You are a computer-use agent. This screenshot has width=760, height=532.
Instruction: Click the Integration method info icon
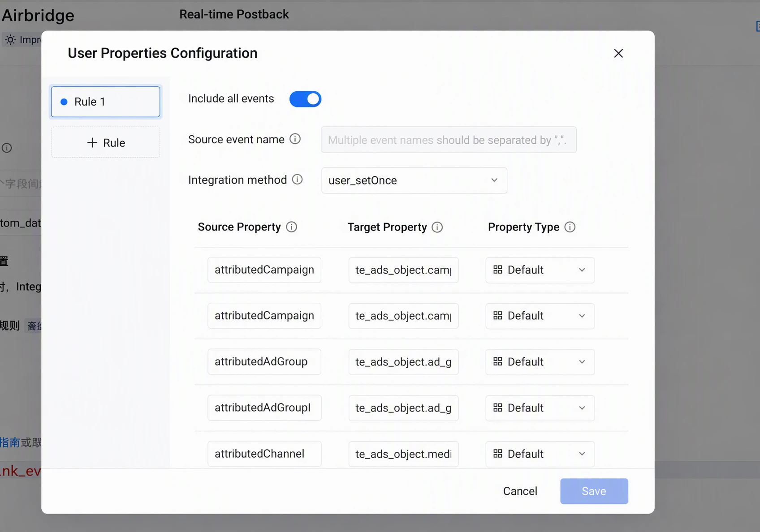tap(297, 180)
